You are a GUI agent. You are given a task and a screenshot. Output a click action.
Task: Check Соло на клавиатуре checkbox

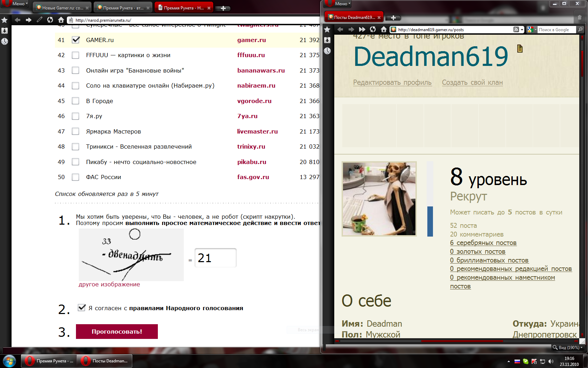tap(75, 86)
